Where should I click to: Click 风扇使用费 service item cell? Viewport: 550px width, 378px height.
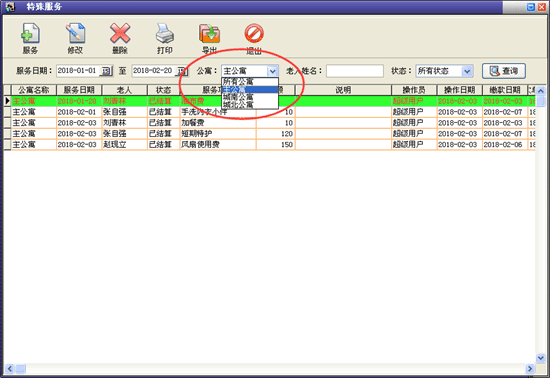click(218, 144)
